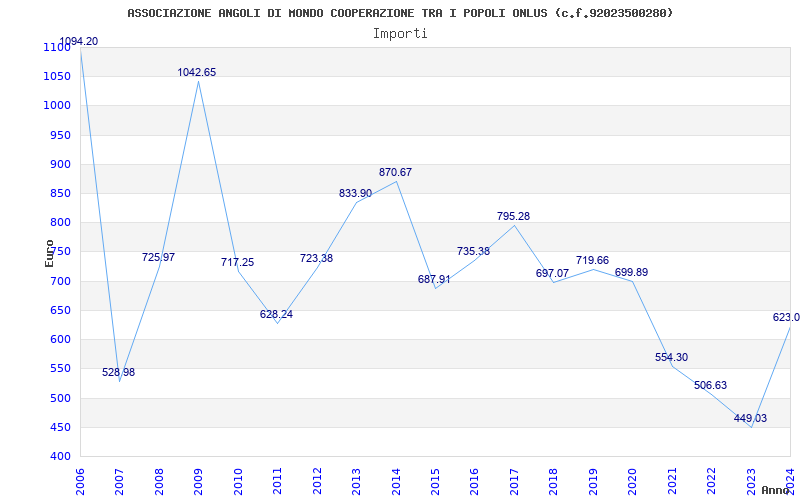Click the 2021 x-axis year tick
800x500 pixels.
[672, 482]
